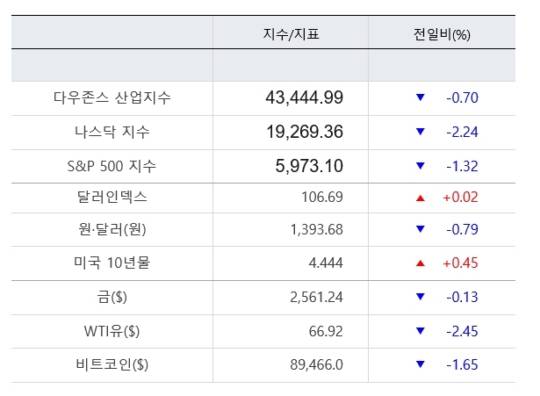The width and height of the screenshot is (540, 396).
Task: Click the 89,466.0 bitcoin price
Action: (x=316, y=365)
